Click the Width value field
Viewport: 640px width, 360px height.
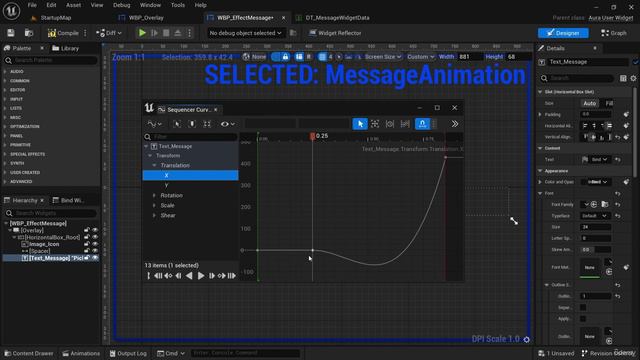[x=469, y=57]
